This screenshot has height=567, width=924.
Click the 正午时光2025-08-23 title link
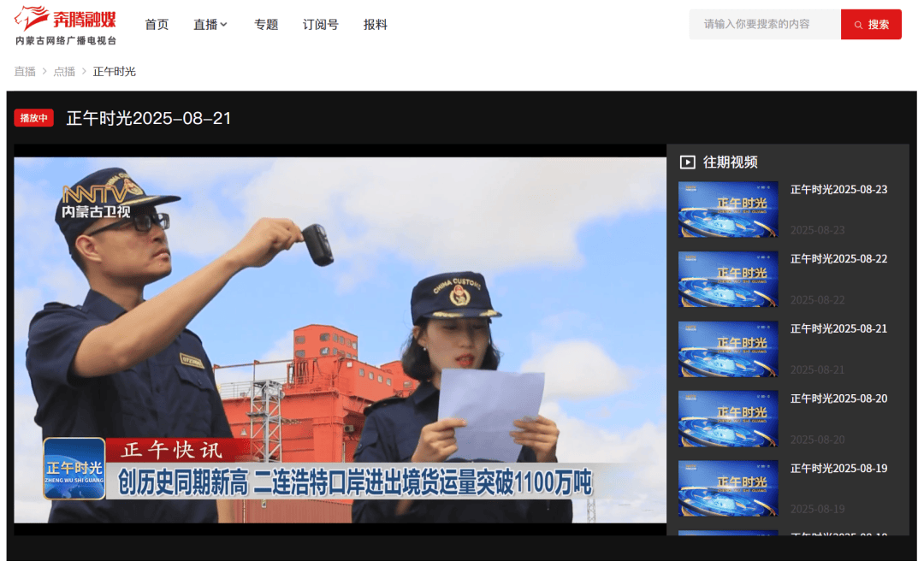pyautogui.click(x=838, y=190)
